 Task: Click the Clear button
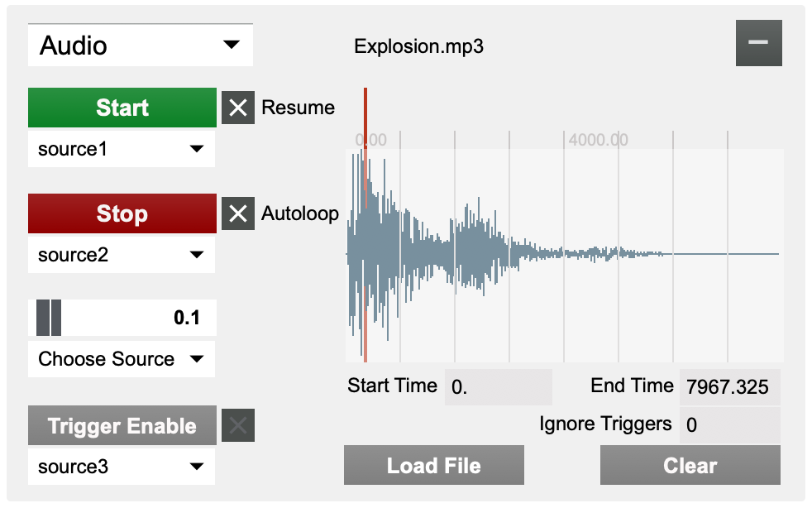690,466
